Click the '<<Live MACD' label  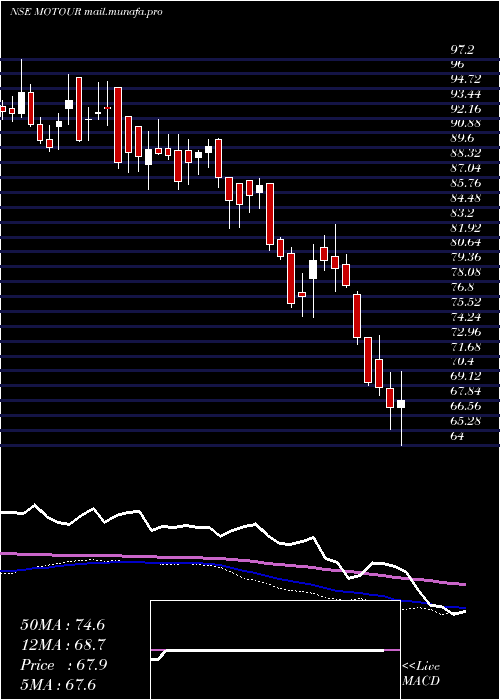tap(421, 674)
